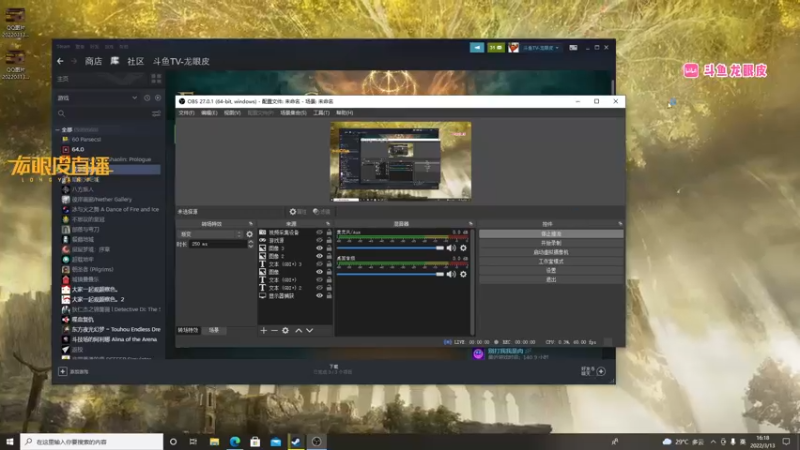Toggle visibility of 文本 (GDI+) 2 source
Screen dimensions: 800x450
coord(319,288)
